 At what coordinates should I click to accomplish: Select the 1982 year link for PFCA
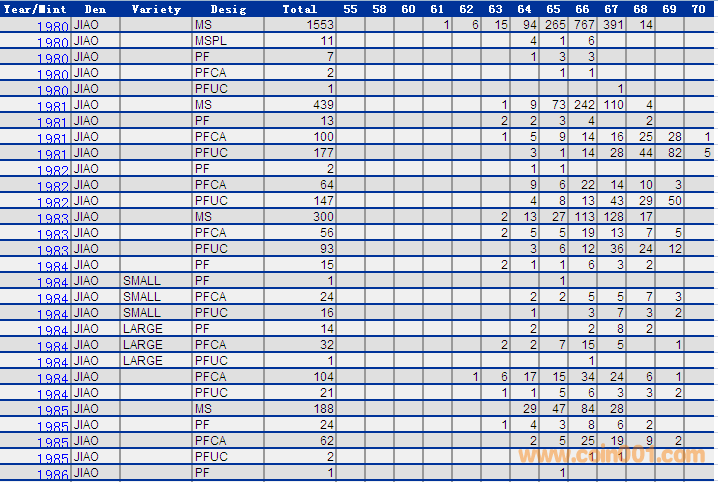52,187
